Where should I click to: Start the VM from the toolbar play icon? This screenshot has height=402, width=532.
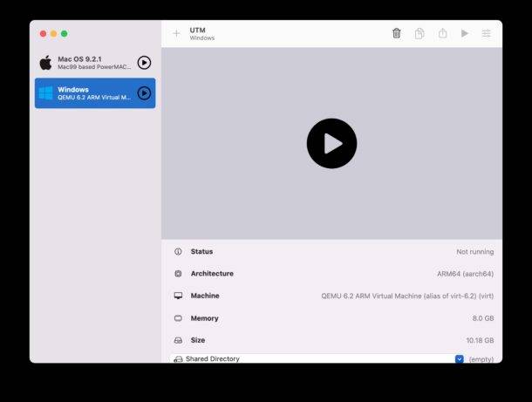pyautogui.click(x=465, y=33)
